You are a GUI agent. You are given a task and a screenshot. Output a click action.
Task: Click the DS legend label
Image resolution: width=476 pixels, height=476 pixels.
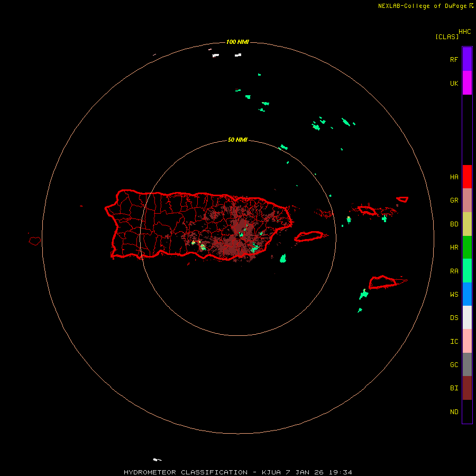pyautogui.click(x=454, y=318)
